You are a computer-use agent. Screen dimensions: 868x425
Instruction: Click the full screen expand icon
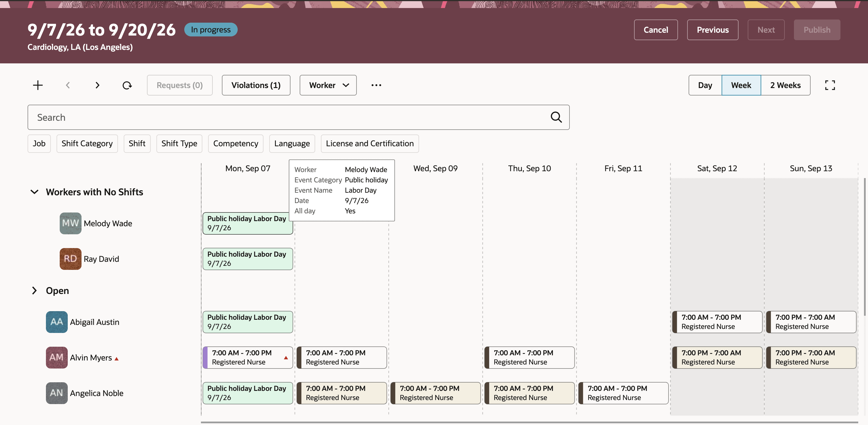click(x=830, y=85)
